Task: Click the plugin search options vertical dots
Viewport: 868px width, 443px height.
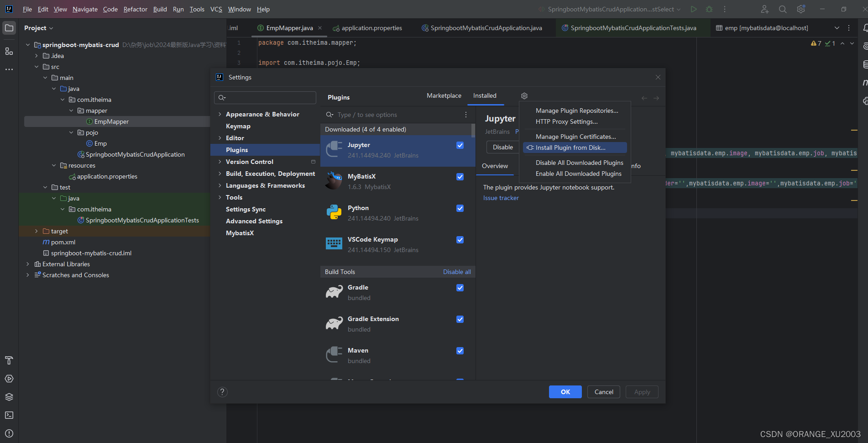Action: [x=466, y=115]
